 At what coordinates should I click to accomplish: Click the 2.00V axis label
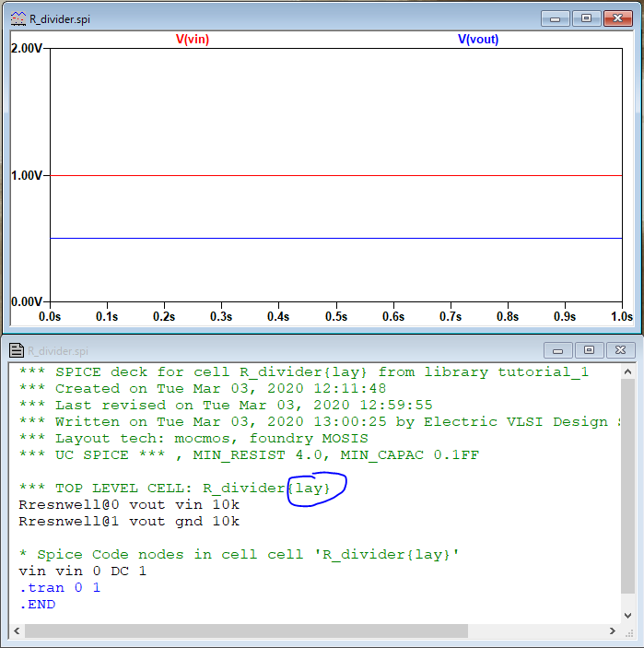27,48
